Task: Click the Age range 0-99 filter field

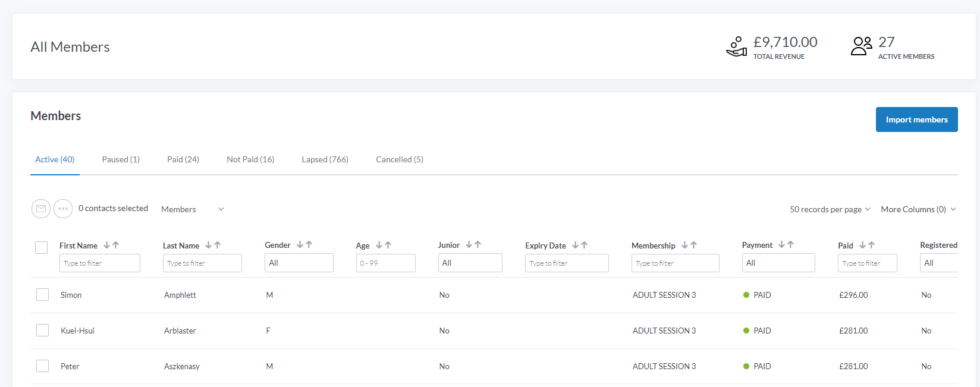Action: point(385,263)
